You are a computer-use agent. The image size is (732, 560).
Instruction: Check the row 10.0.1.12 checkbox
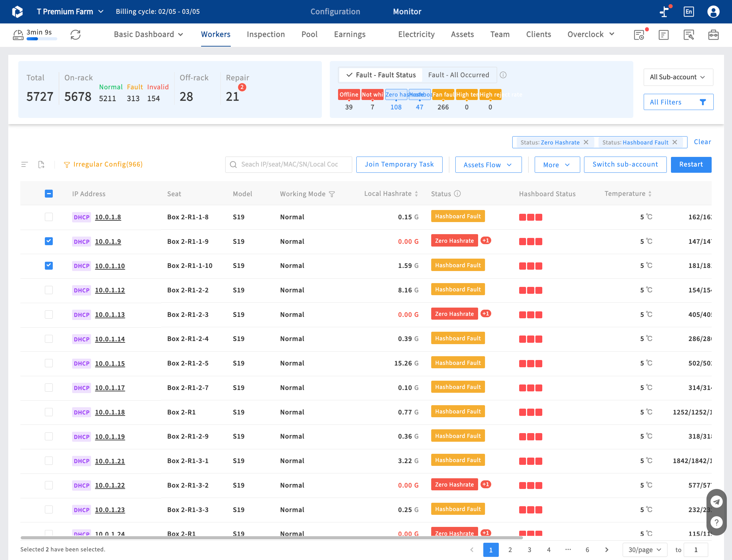[x=49, y=290]
